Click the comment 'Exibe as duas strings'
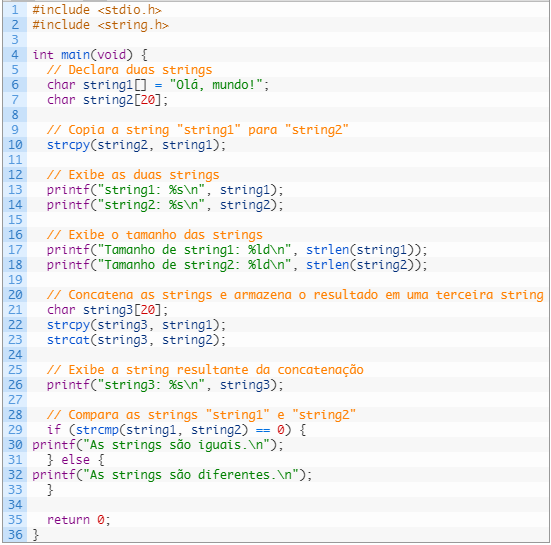This screenshot has height=545, width=551. coord(133,175)
